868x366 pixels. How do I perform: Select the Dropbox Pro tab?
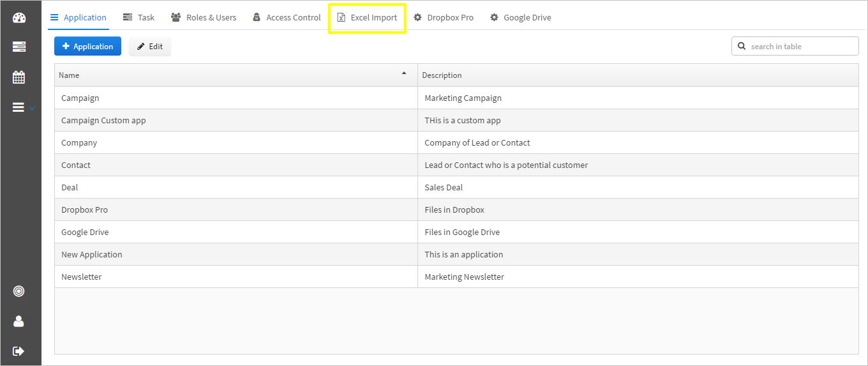coord(444,17)
